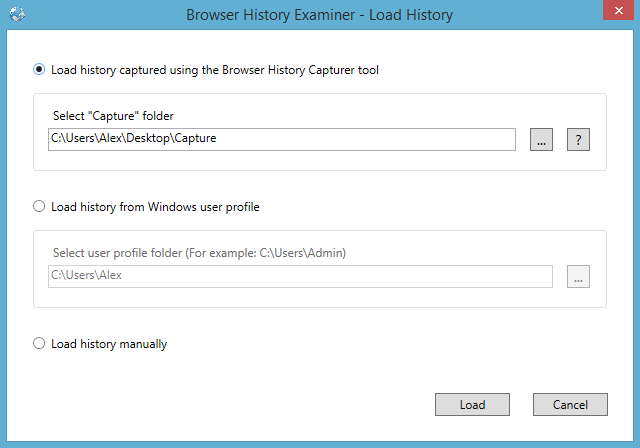Click the 'Select "Capture" folder' label
640x448 pixels.
[113, 116]
